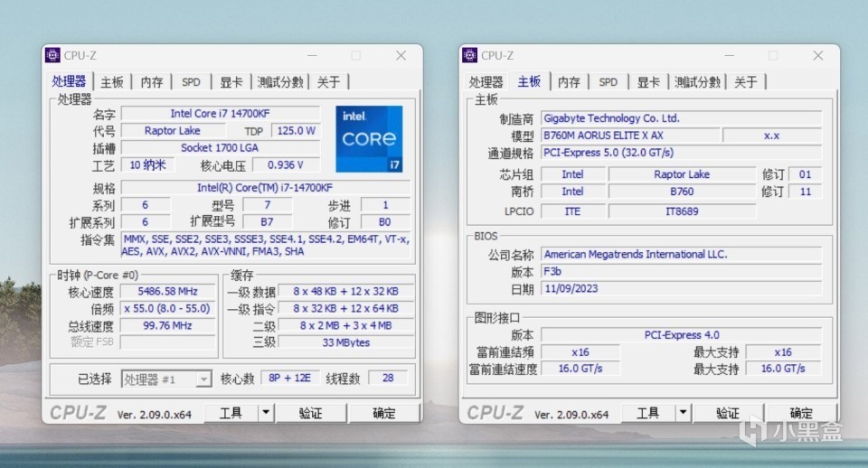
Task: Select 处理器 tab in left window
Action: (70, 81)
